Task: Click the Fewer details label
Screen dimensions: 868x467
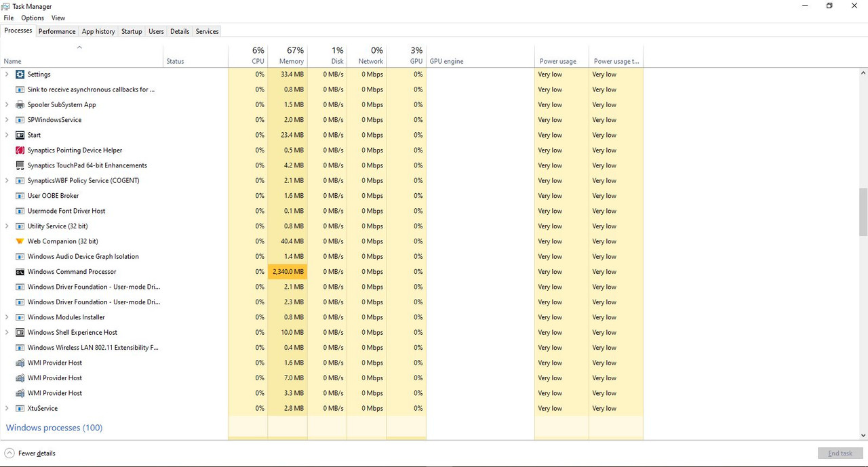Action: tap(37, 453)
